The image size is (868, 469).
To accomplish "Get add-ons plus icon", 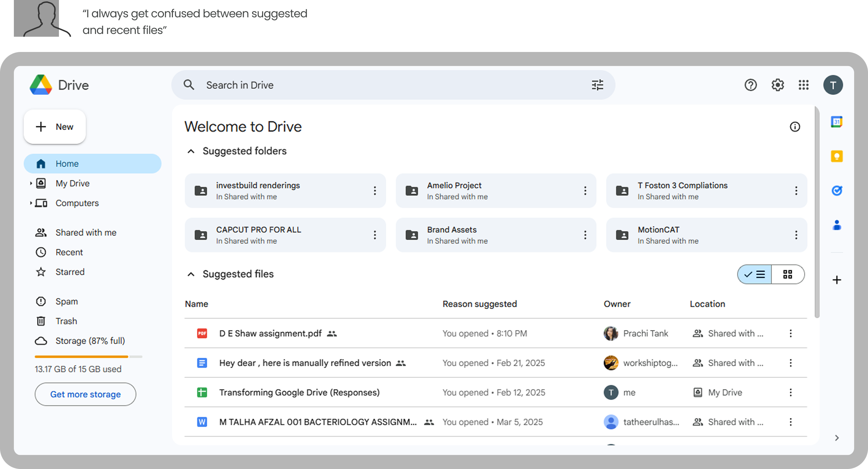I will (x=837, y=280).
